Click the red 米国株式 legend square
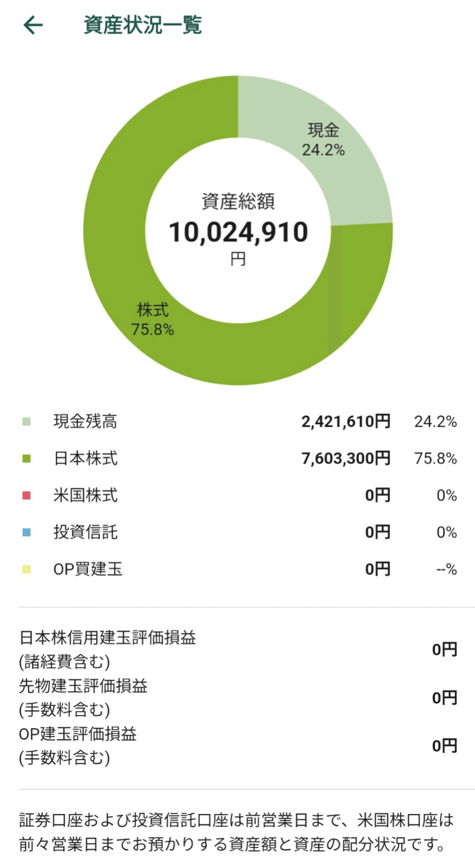 pyautogui.click(x=26, y=495)
